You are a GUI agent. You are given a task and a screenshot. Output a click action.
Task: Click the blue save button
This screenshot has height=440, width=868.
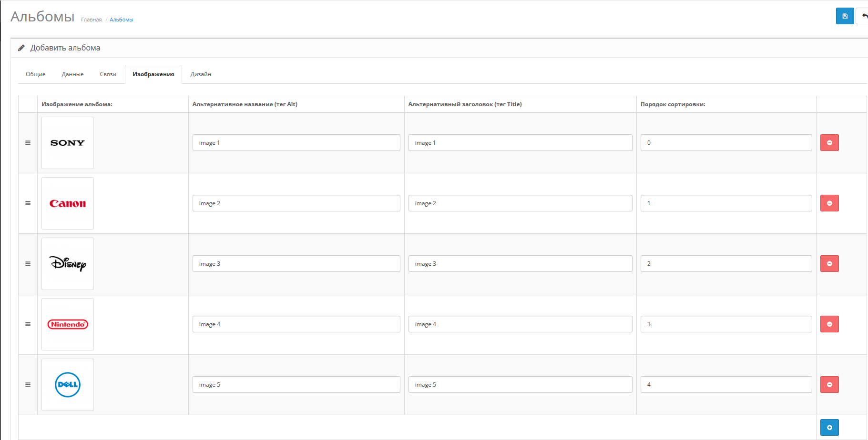845,16
